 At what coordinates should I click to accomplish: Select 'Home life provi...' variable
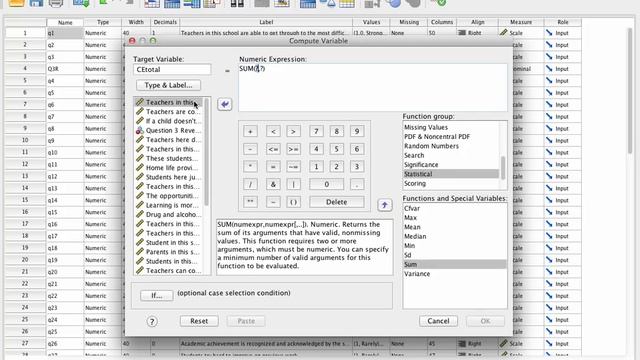pyautogui.click(x=169, y=168)
